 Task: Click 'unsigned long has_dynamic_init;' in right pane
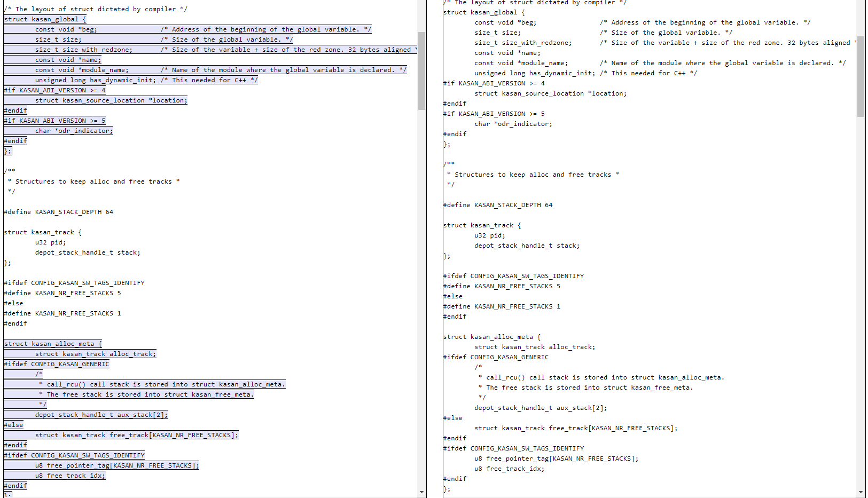[535, 73]
